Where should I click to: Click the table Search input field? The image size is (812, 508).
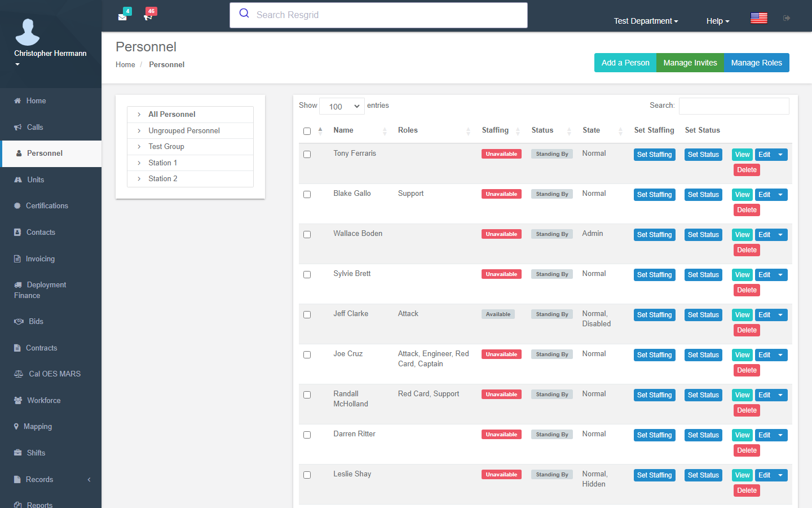coord(734,106)
